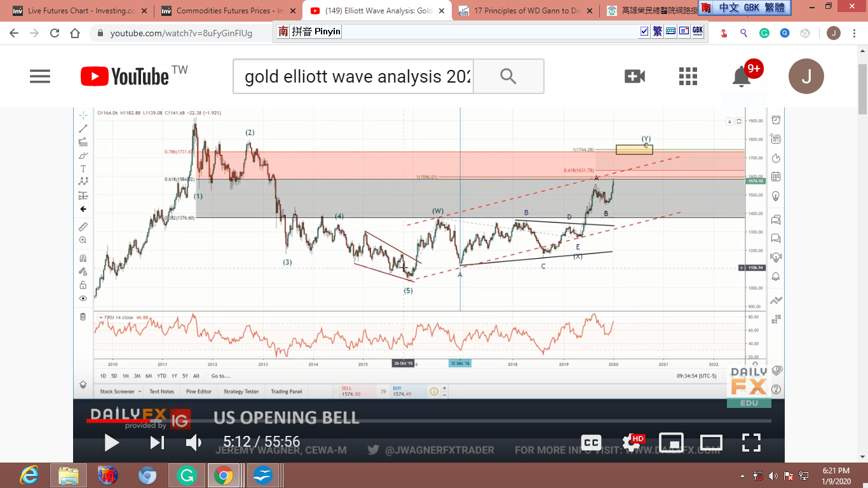The height and width of the screenshot is (488, 868).
Task: Switch to the 17 Principles of WD Gann tab
Action: [x=527, y=11]
